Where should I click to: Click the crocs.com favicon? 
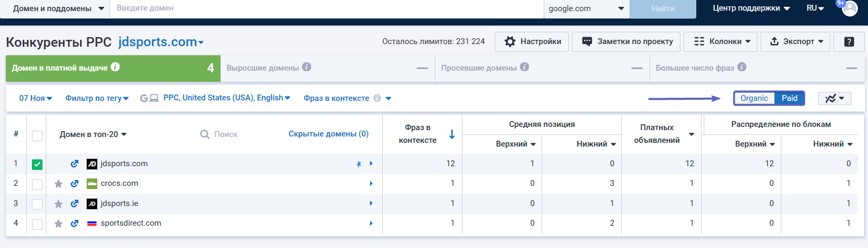(x=92, y=184)
